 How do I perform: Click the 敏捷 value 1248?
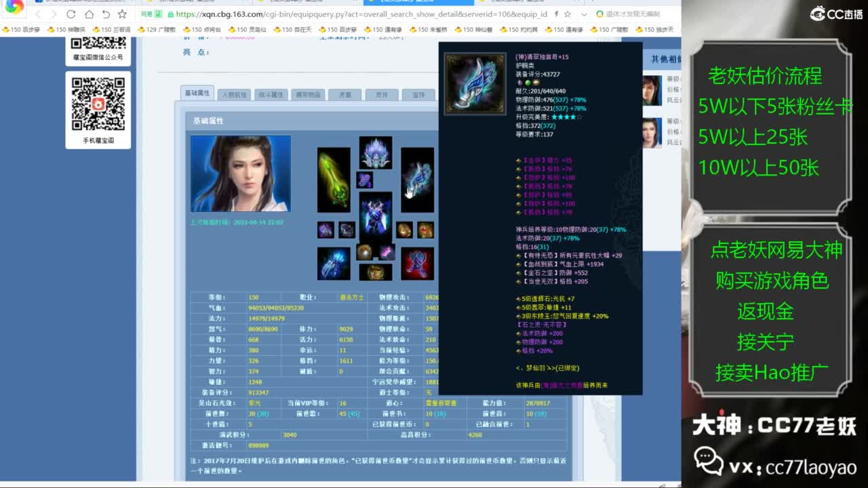pyautogui.click(x=255, y=382)
